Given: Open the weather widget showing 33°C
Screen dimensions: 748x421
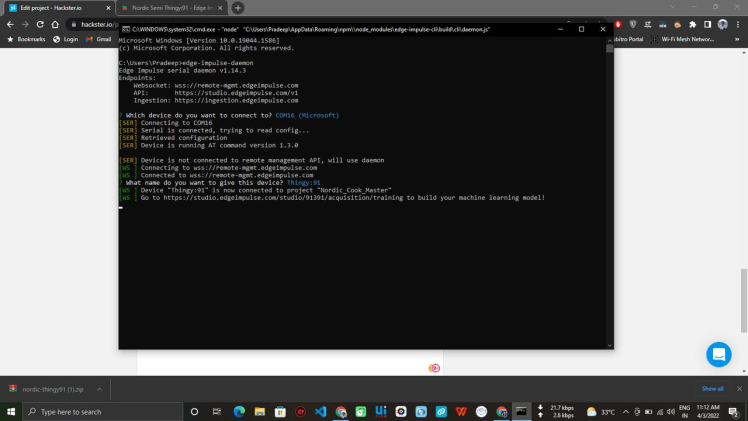Looking at the screenshot, I should (601, 411).
